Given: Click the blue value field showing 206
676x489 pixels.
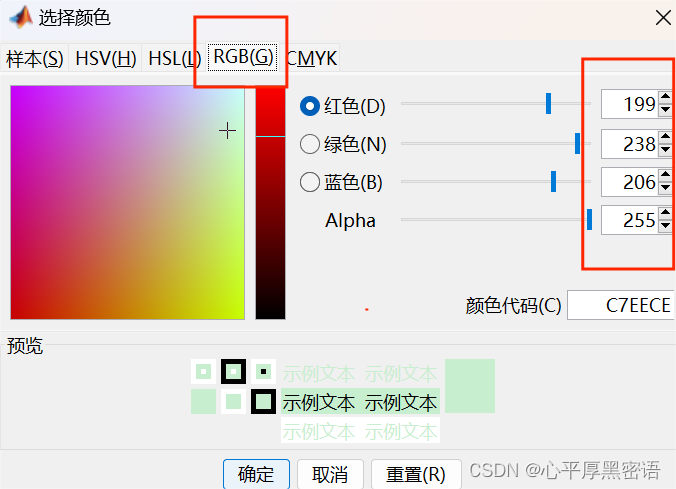Looking at the screenshot, I should pos(629,182).
